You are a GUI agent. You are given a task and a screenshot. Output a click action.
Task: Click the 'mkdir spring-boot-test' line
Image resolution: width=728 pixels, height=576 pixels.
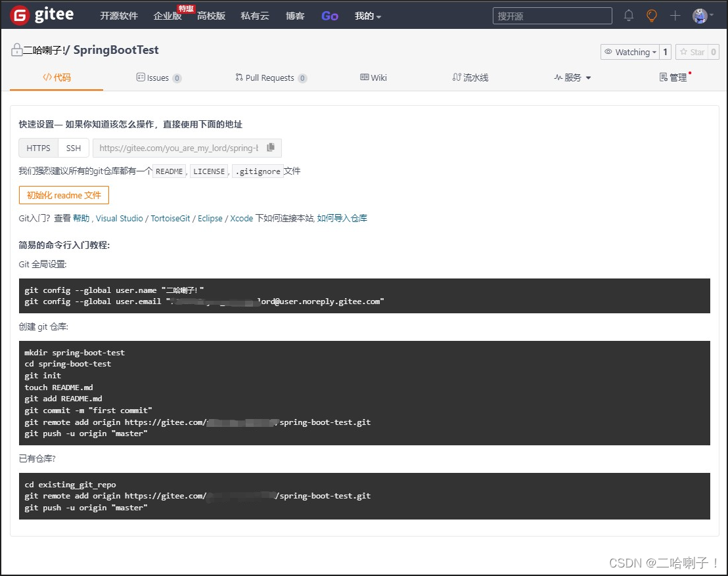click(74, 352)
